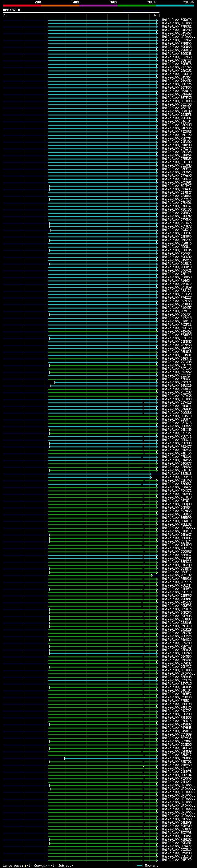The image size is (197, 868).
Task: Open hit UniRef100_Q0FQB4
Action: [x=177, y=508]
